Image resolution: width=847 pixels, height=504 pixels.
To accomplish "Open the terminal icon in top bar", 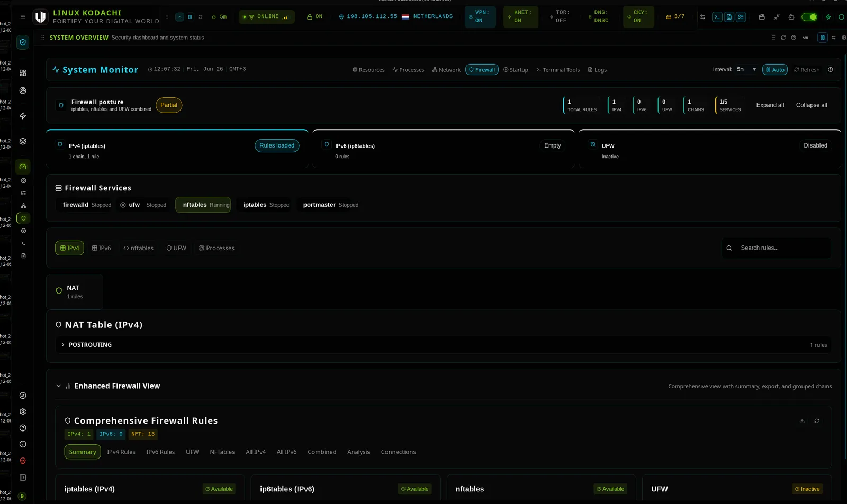I will pyautogui.click(x=717, y=17).
